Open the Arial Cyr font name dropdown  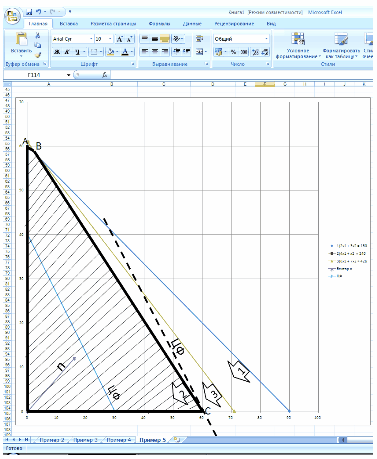point(91,39)
